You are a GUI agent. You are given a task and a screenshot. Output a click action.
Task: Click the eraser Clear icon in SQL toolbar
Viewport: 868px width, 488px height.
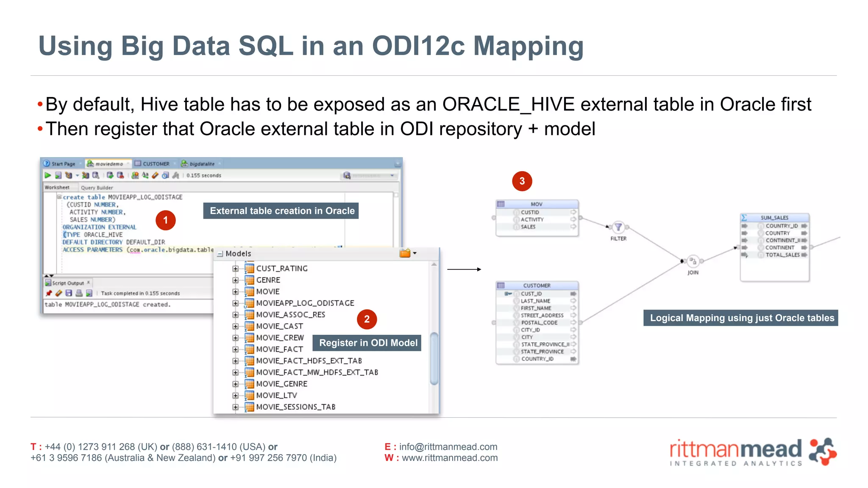[x=155, y=175]
